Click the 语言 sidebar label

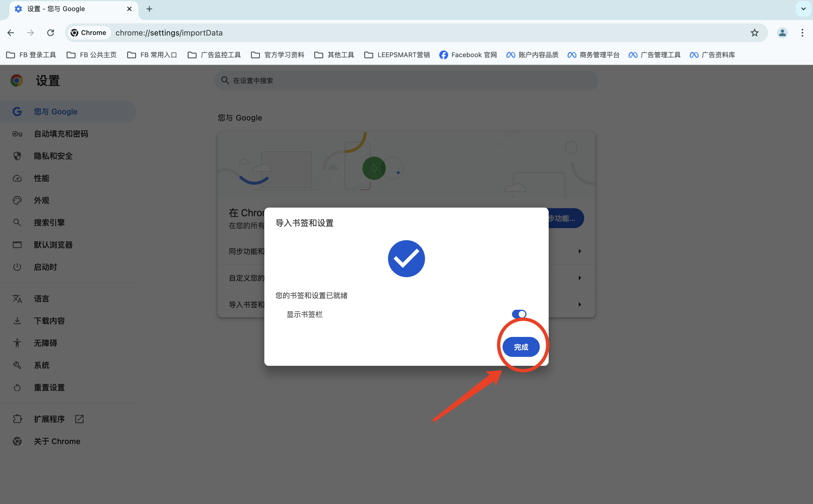(41, 299)
